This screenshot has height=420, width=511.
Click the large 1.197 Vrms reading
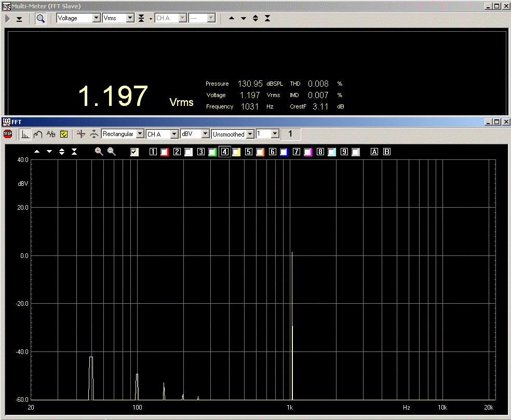pos(113,97)
